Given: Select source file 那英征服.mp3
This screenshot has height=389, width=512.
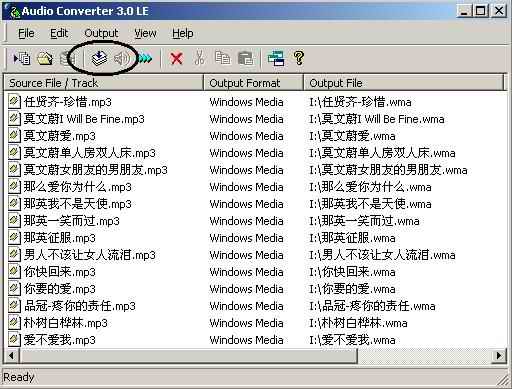Looking at the screenshot, I should coord(60,238).
